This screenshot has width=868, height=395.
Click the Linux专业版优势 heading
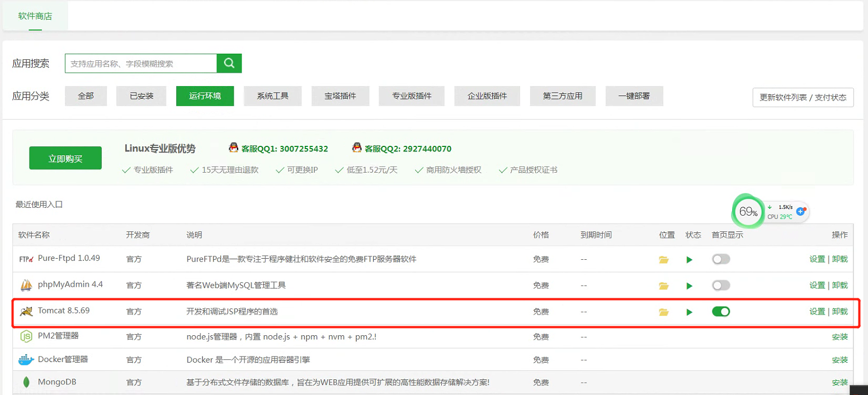coord(160,149)
